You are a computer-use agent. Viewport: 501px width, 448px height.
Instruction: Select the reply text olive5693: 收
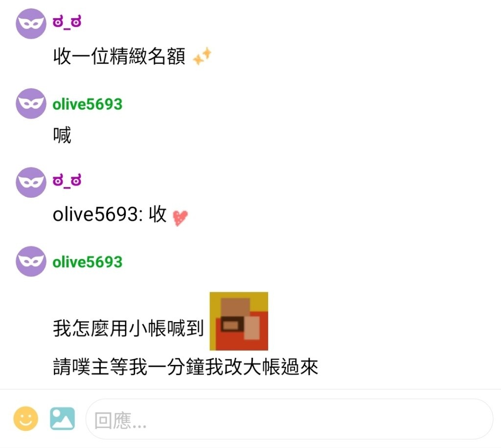click(x=110, y=214)
